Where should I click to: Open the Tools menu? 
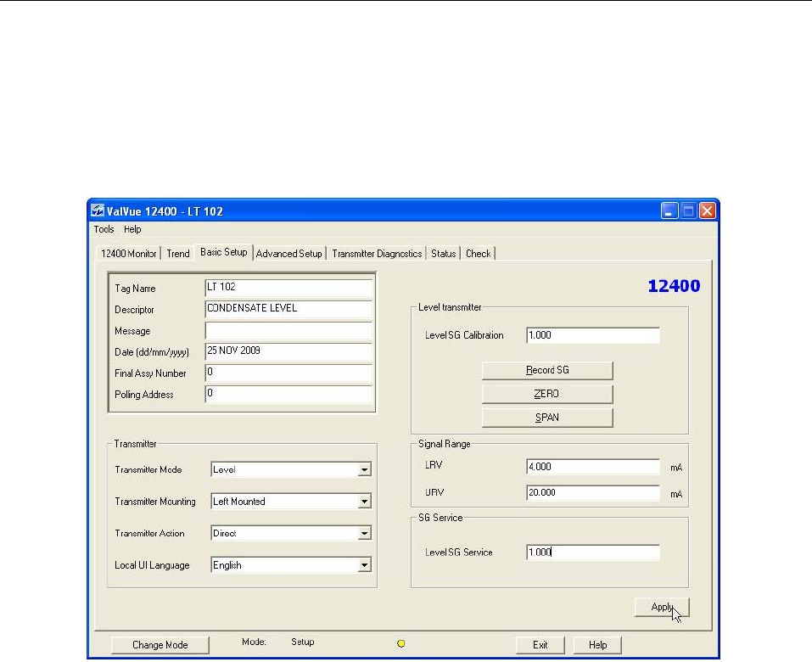click(104, 229)
